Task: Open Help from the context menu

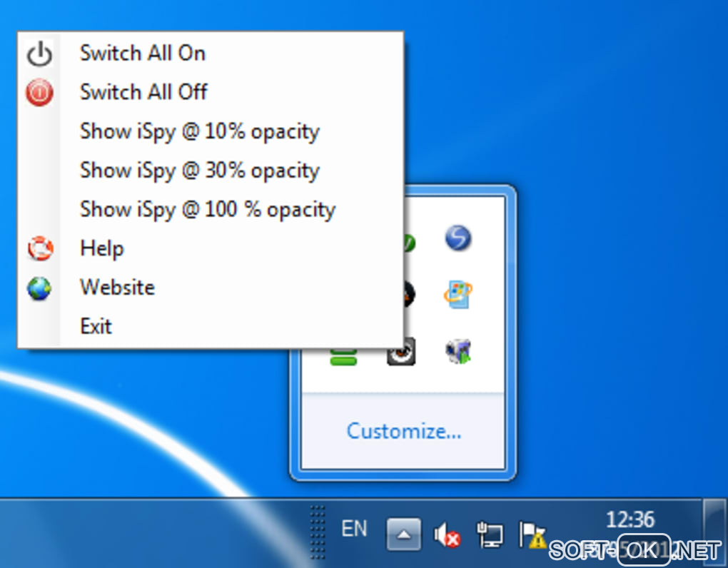Action: click(x=210, y=248)
